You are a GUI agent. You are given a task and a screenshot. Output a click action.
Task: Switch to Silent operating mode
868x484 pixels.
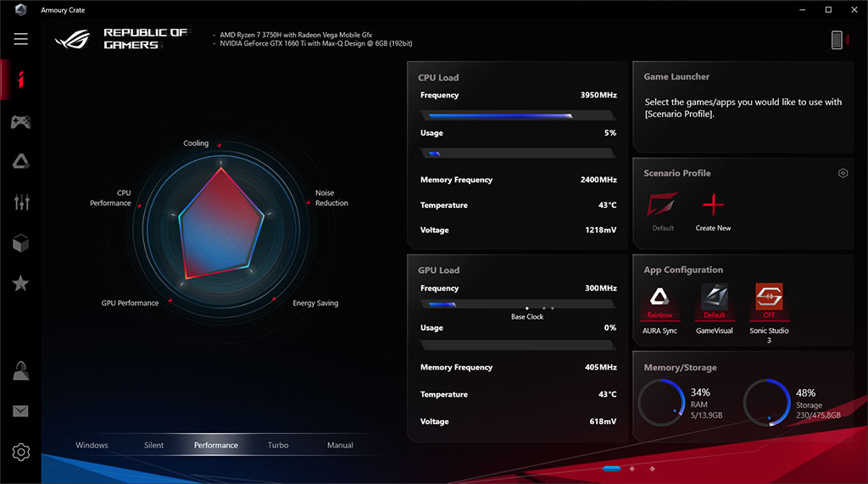click(x=154, y=445)
